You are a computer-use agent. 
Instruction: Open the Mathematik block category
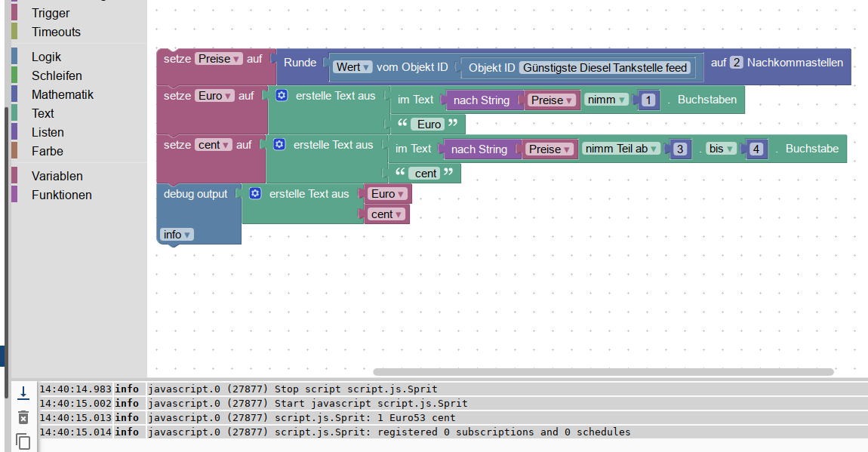point(62,94)
